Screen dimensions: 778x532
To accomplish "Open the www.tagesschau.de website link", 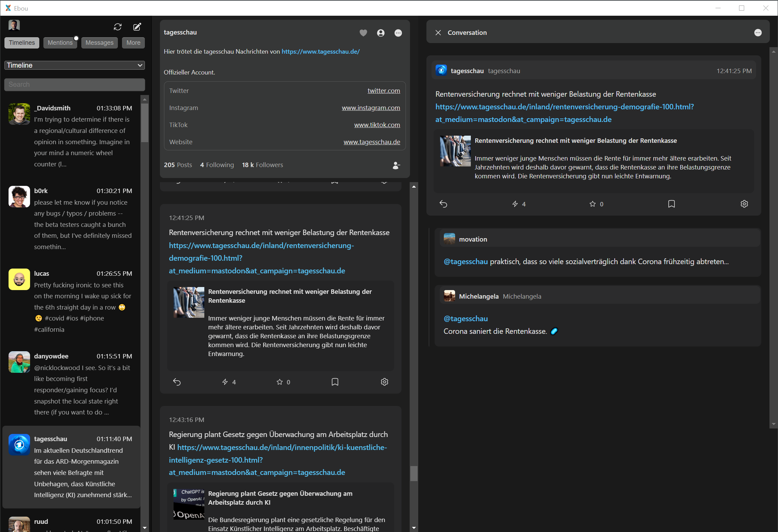I will tap(372, 142).
